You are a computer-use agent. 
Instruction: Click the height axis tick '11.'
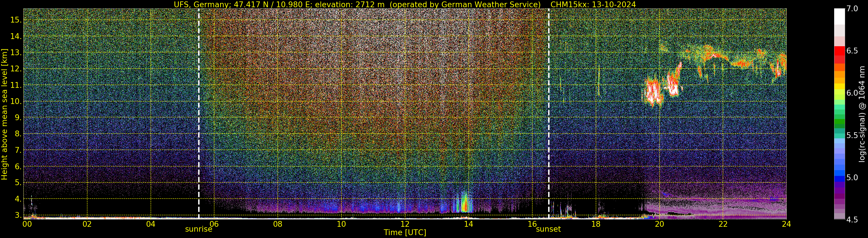(x=16, y=85)
